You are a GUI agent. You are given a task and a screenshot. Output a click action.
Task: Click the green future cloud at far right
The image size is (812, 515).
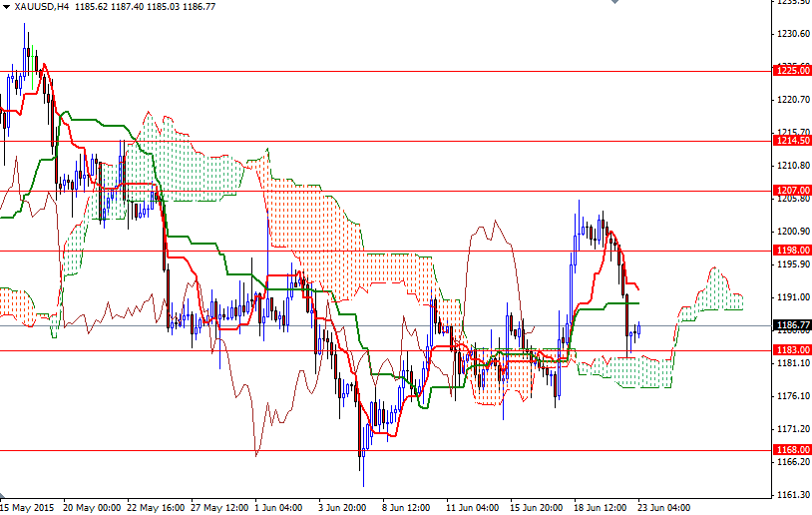[x=713, y=289]
